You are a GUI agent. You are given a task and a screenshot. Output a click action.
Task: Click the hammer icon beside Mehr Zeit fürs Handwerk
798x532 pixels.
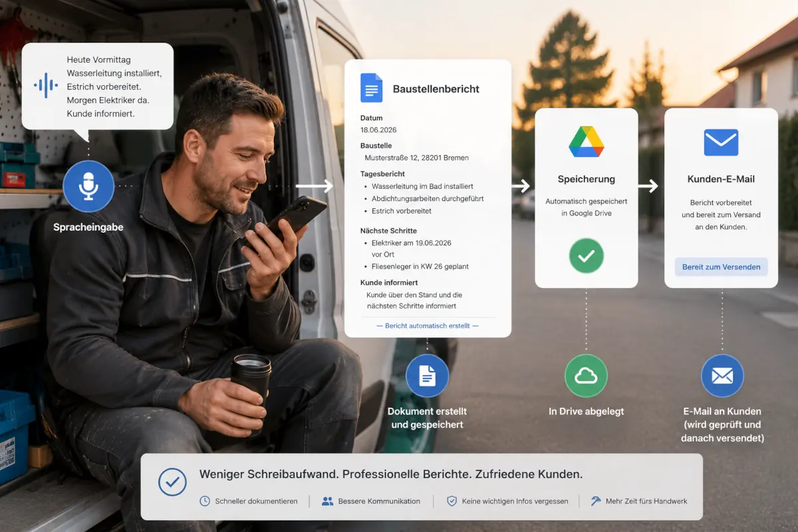tap(595, 501)
